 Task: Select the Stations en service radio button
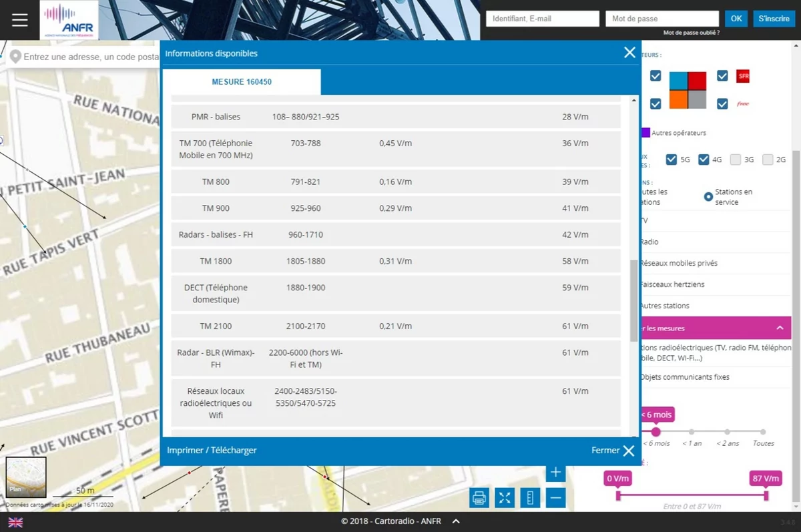[708, 197]
